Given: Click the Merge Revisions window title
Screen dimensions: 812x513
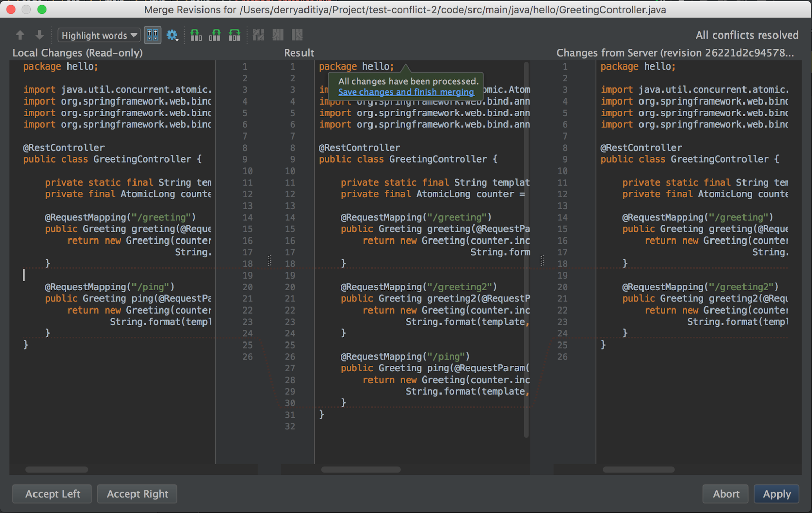Looking at the screenshot, I should coord(405,10).
